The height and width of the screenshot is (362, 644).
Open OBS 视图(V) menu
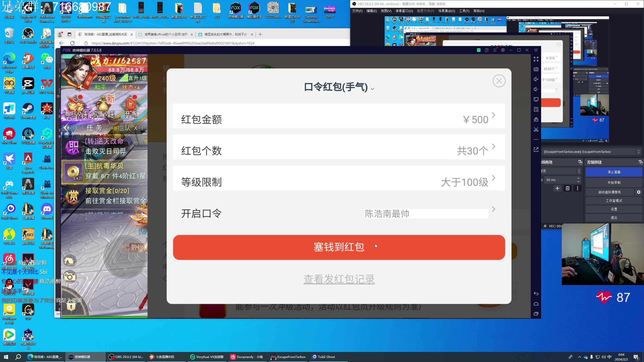[x=386, y=11]
